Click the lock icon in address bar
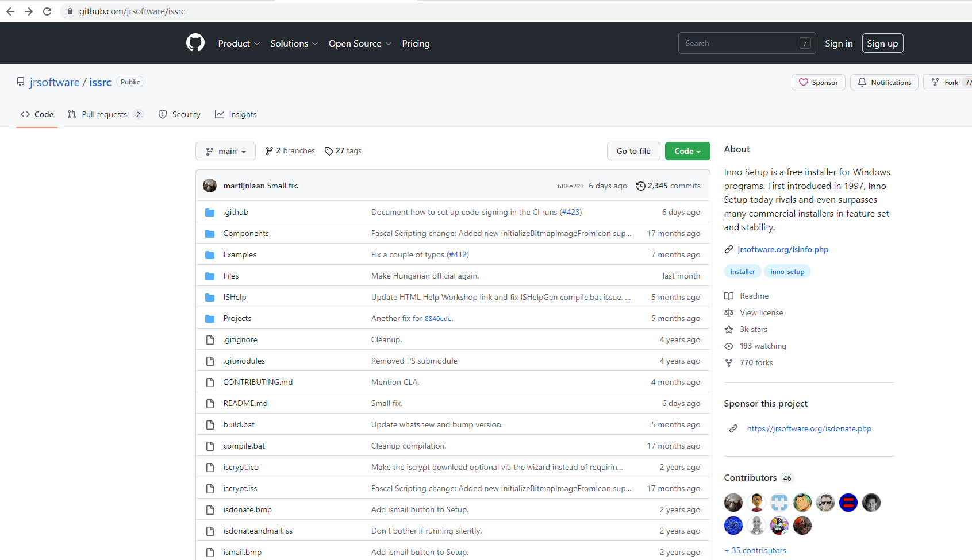The image size is (972, 560). 70,11
